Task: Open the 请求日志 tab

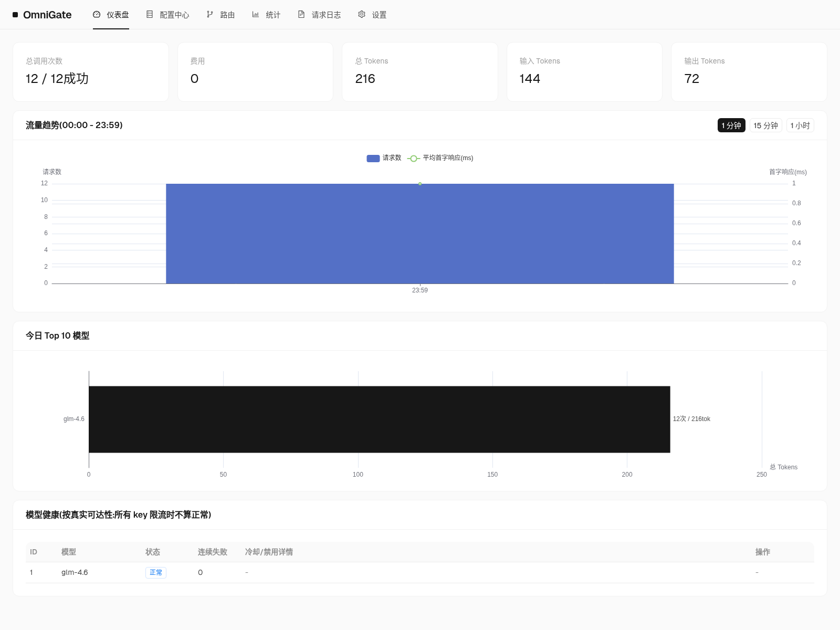Action: coord(319,15)
